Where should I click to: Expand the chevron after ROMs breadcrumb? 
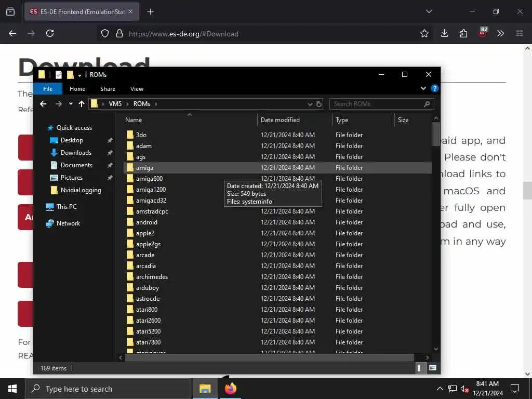click(x=156, y=104)
